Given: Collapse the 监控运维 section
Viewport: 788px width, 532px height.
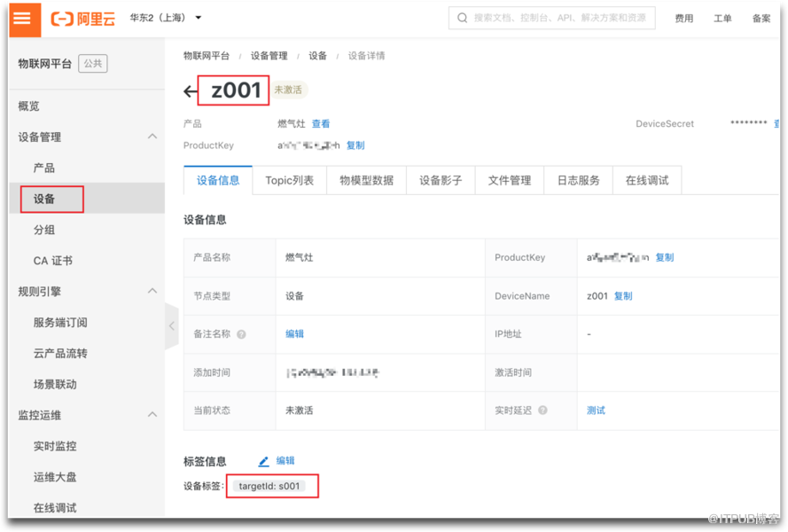Looking at the screenshot, I should [x=152, y=414].
